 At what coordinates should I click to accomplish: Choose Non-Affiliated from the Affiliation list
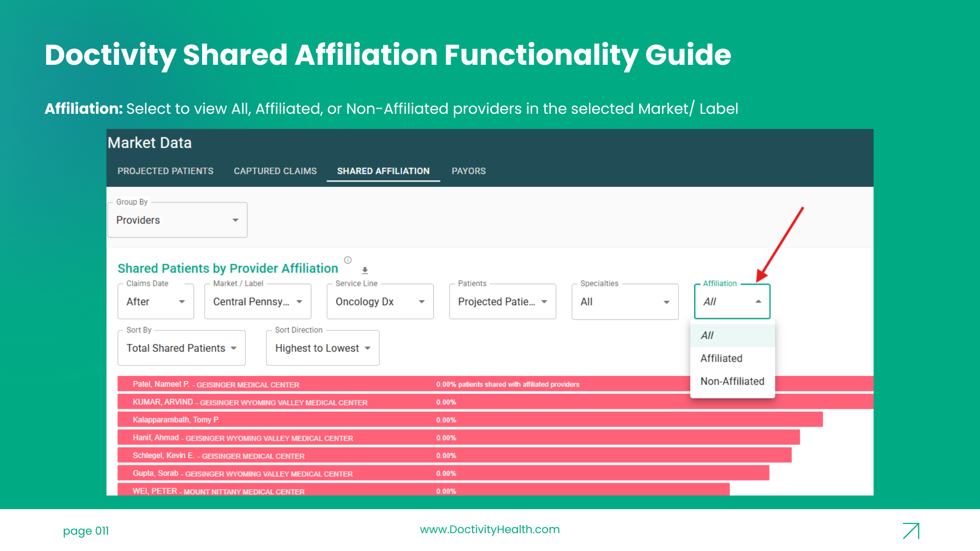click(732, 381)
